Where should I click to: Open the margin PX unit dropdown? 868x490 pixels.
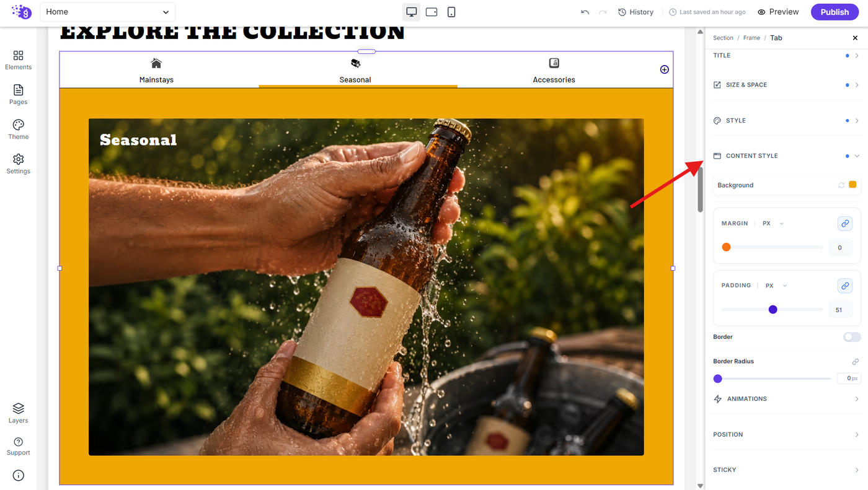773,224
